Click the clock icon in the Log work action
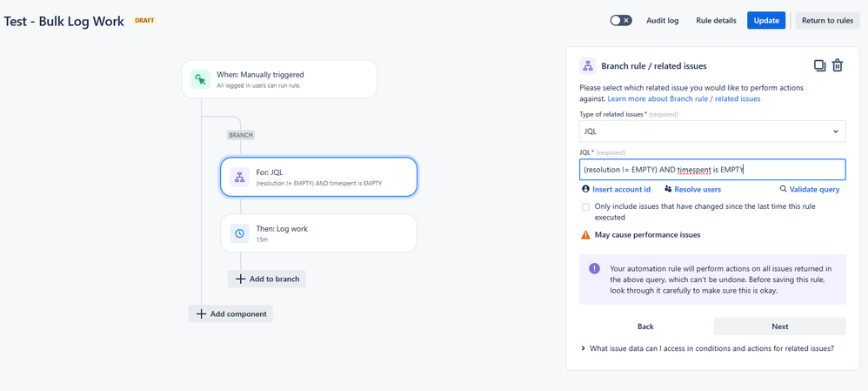Image resolution: width=868 pixels, height=391 pixels. [239, 233]
